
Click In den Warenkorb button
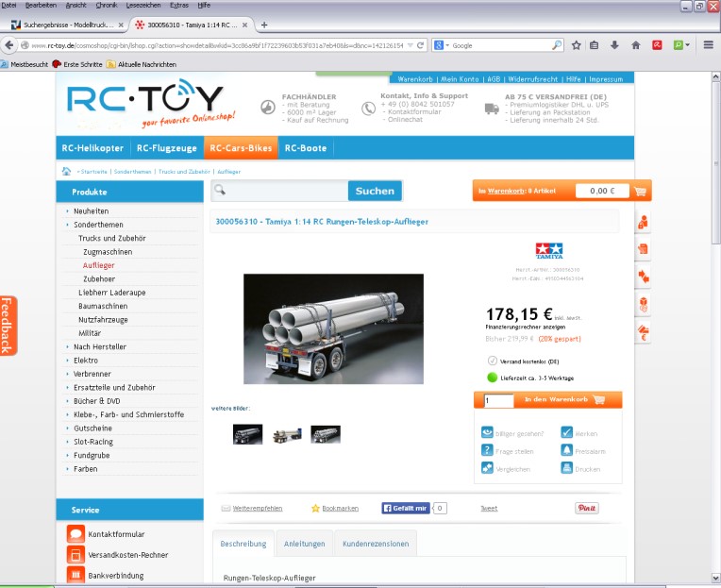564,399
